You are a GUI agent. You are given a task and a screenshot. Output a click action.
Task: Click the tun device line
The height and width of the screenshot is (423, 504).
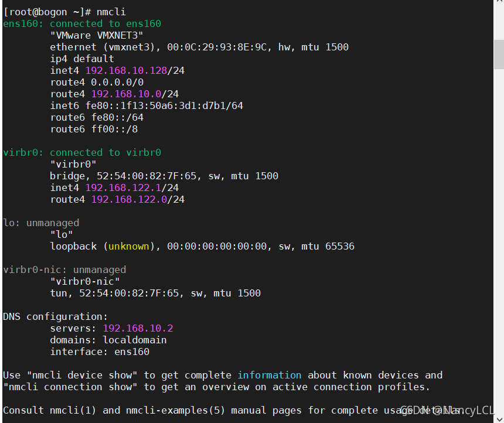(x=155, y=294)
